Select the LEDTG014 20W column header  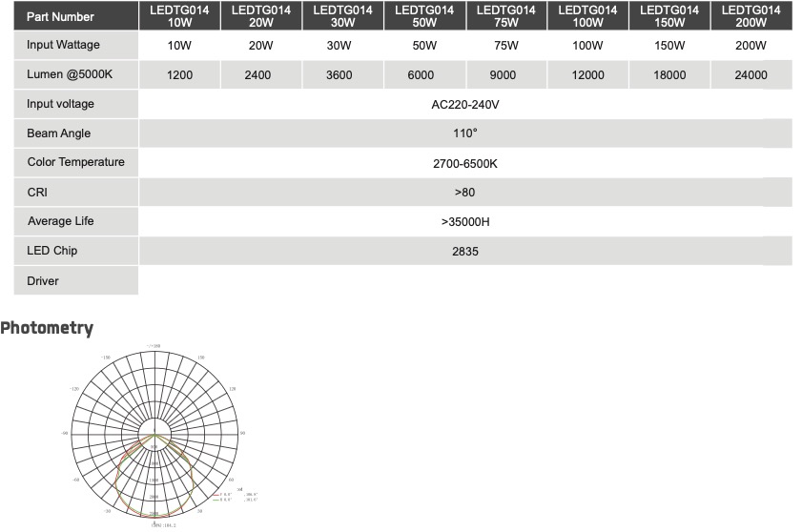tap(261, 16)
